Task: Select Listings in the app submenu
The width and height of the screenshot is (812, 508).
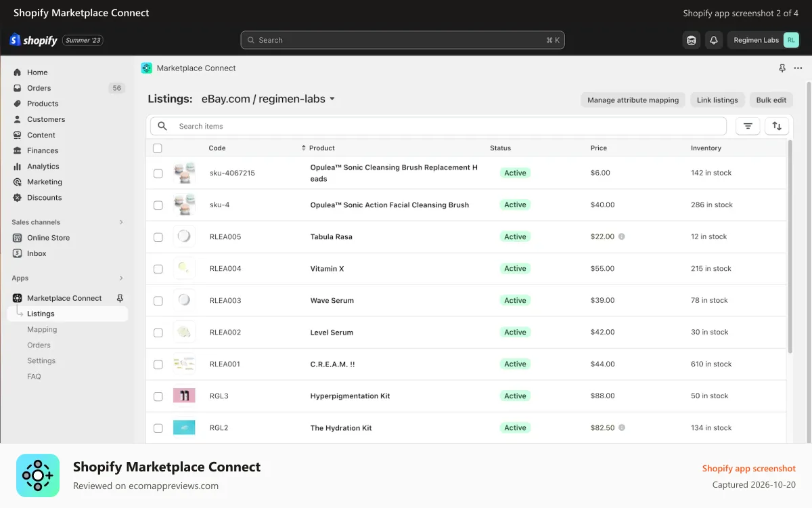Action: pos(68,314)
